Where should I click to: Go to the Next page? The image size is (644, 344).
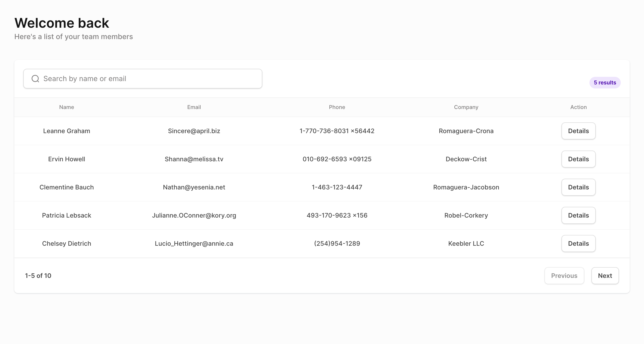point(605,276)
